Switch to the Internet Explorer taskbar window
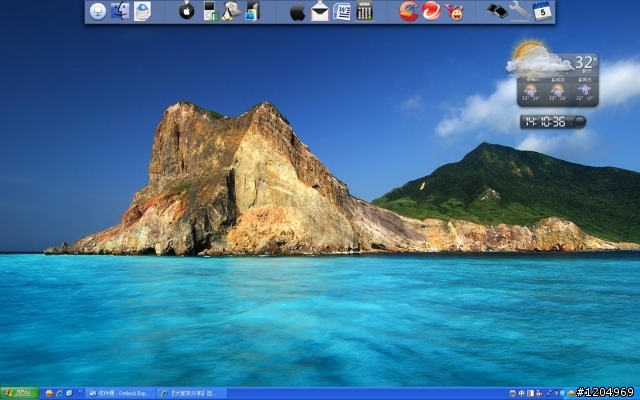 click(192, 393)
